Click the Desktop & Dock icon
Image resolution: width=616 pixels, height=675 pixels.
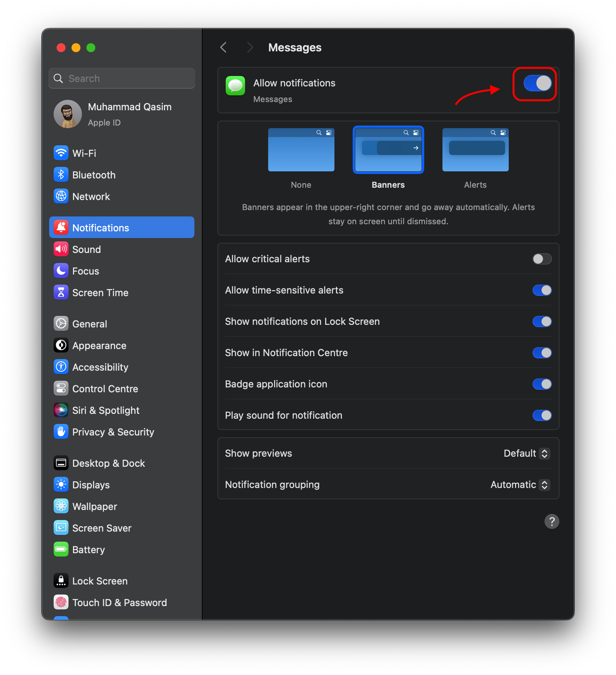pyautogui.click(x=61, y=463)
